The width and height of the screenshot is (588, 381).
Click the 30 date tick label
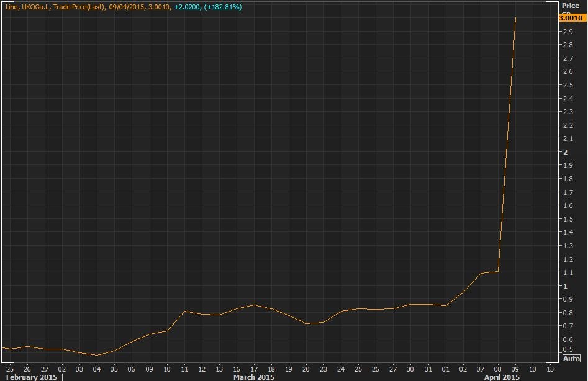tap(410, 369)
